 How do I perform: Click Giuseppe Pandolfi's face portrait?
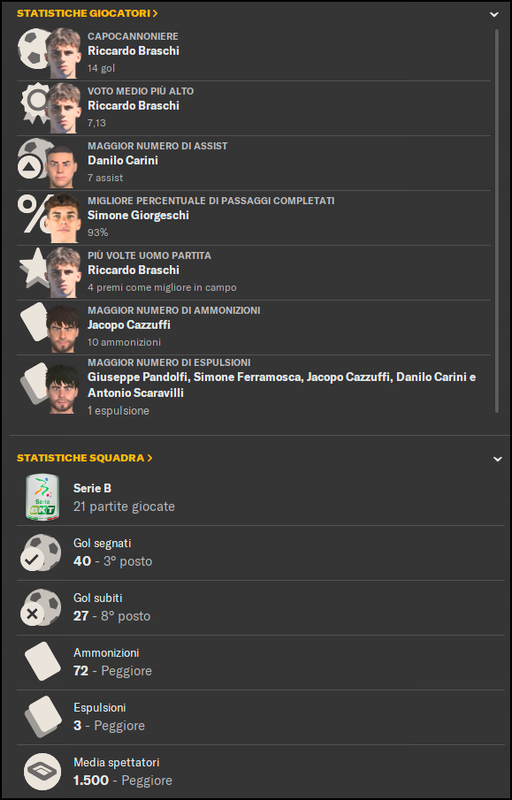tap(62, 389)
